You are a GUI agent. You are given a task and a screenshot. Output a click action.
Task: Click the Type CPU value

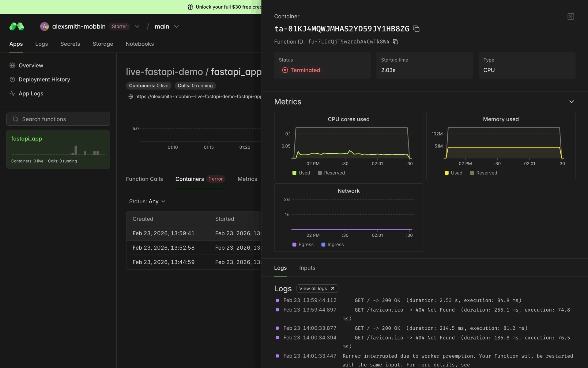[489, 70]
